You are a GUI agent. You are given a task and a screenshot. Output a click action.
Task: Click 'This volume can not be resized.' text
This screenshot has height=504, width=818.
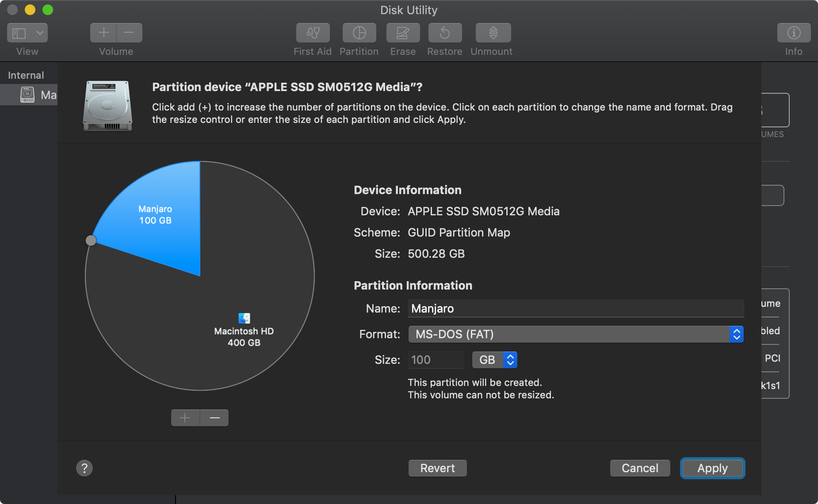tap(481, 395)
